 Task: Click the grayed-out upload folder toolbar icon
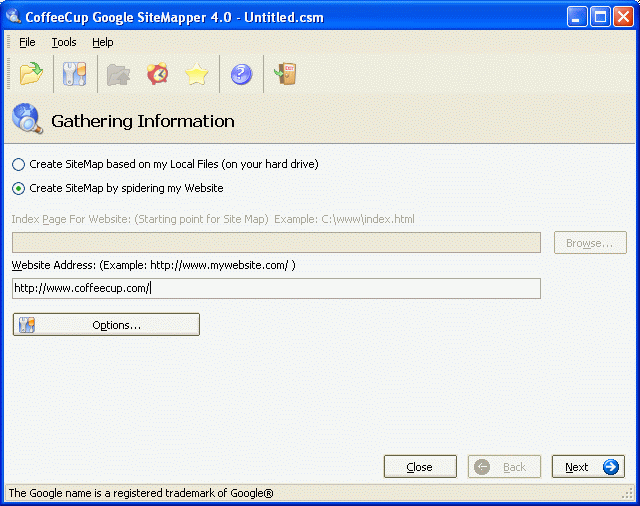118,75
